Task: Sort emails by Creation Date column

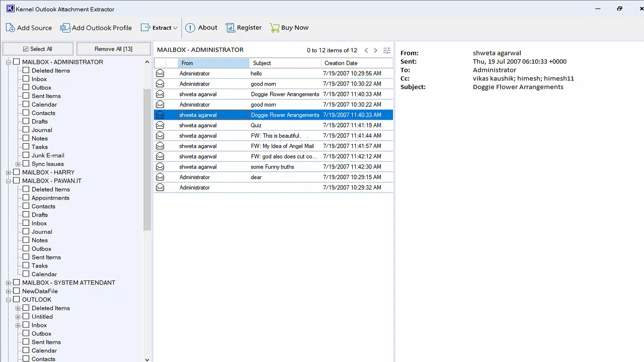Action: click(357, 63)
